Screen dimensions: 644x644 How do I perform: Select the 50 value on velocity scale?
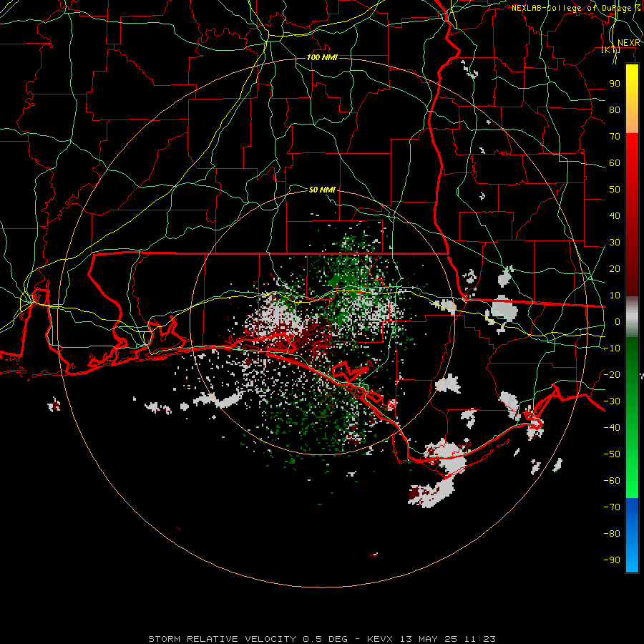click(x=615, y=190)
